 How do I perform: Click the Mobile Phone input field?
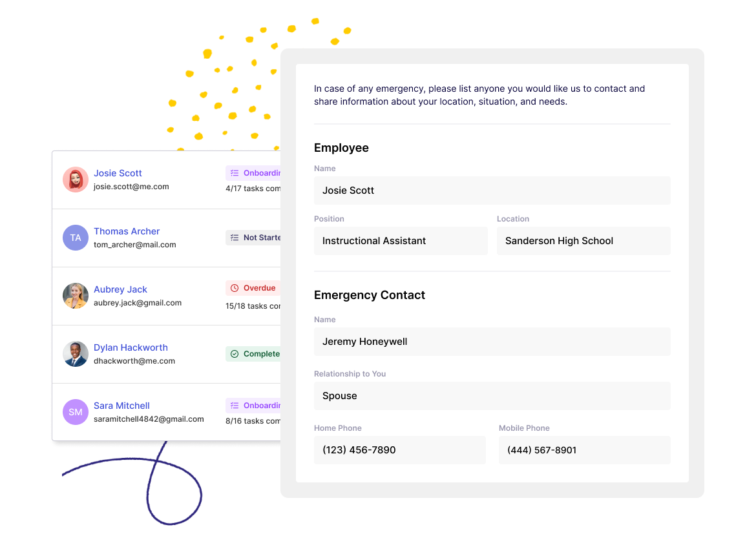(x=584, y=450)
